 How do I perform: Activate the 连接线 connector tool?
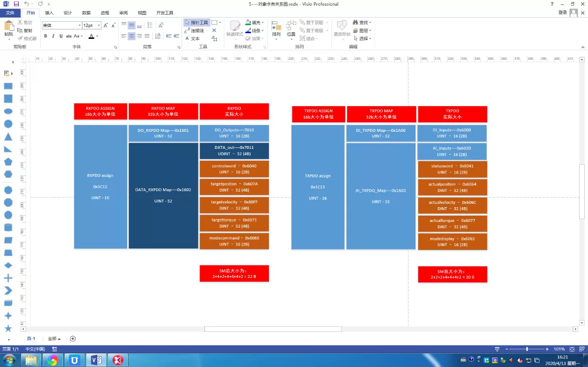click(194, 30)
